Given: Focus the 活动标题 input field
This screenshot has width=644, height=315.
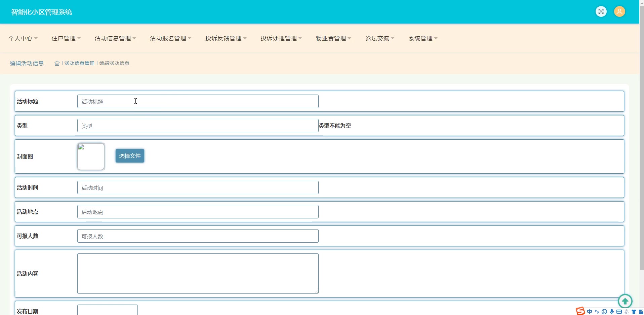Looking at the screenshot, I should (x=198, y=101).
